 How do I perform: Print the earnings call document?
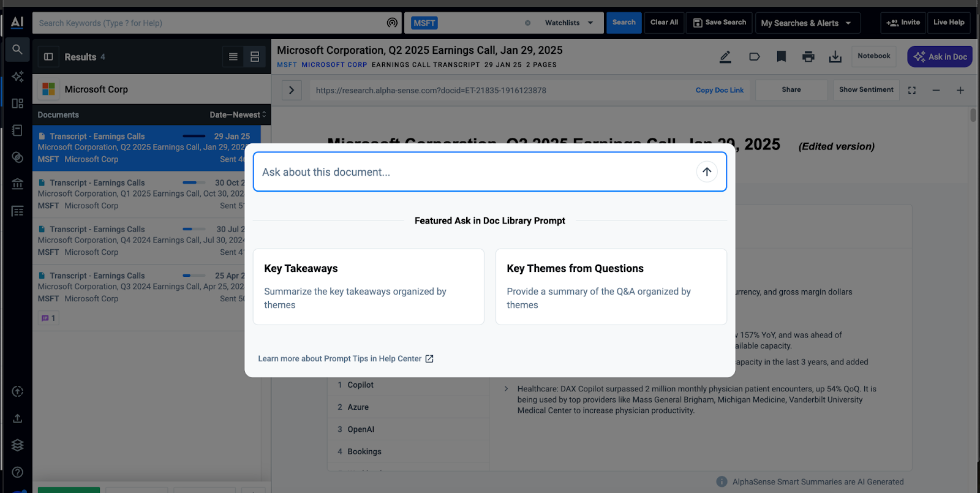click(x=809, y=57)
